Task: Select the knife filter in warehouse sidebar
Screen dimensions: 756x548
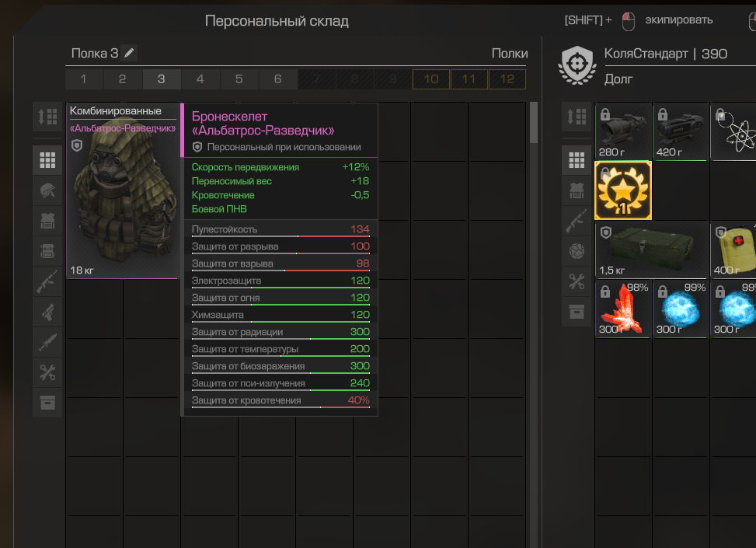Action: 47,343
